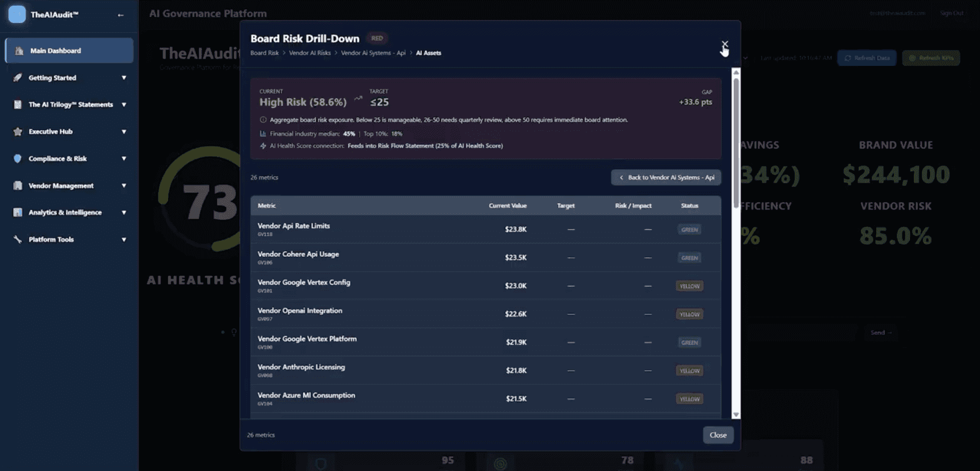Expand the Getting Started menu arrow

(124, 78)
